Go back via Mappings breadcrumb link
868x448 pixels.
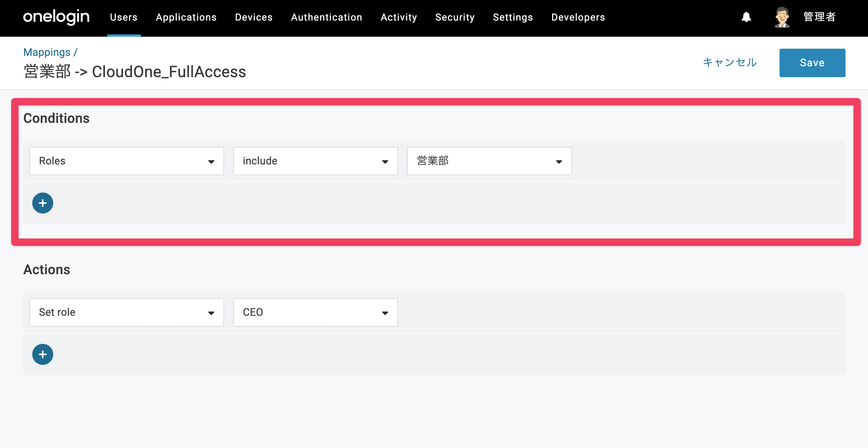click(x=47, y=52)
